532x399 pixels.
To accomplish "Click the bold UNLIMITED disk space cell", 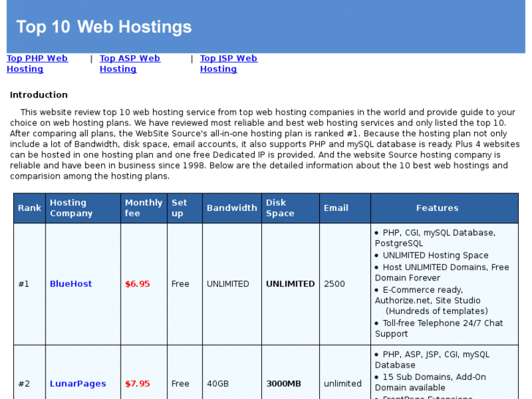I will [x=291, y=284].
